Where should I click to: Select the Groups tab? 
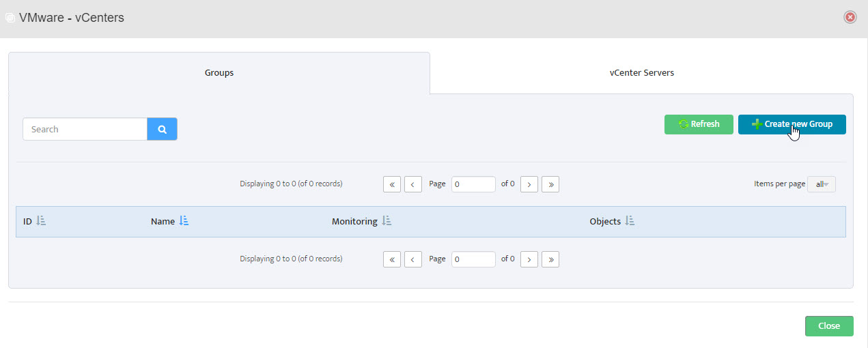tap(219, 73)
